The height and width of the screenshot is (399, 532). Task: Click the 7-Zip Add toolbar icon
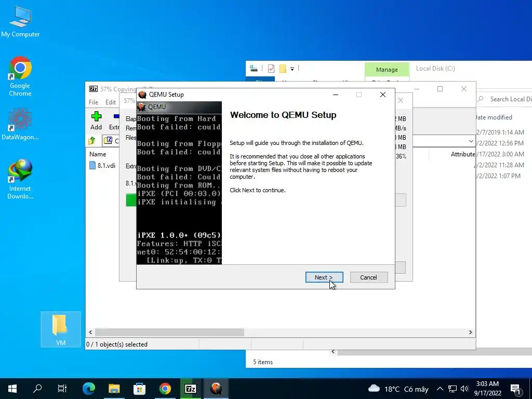[x=96, y=121]
